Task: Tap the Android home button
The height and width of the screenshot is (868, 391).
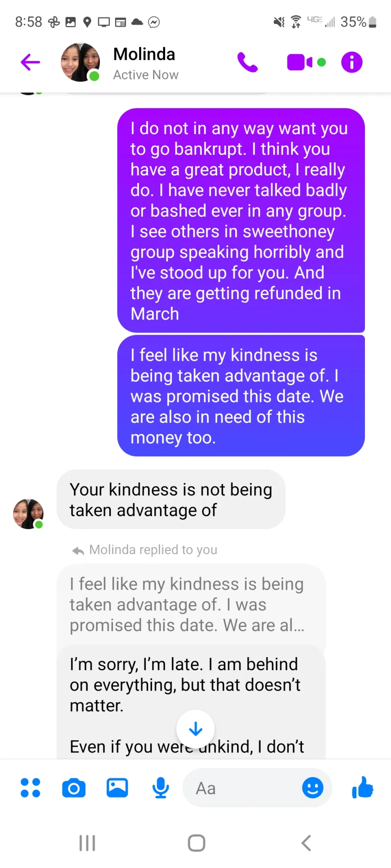Action: [196, 843]
